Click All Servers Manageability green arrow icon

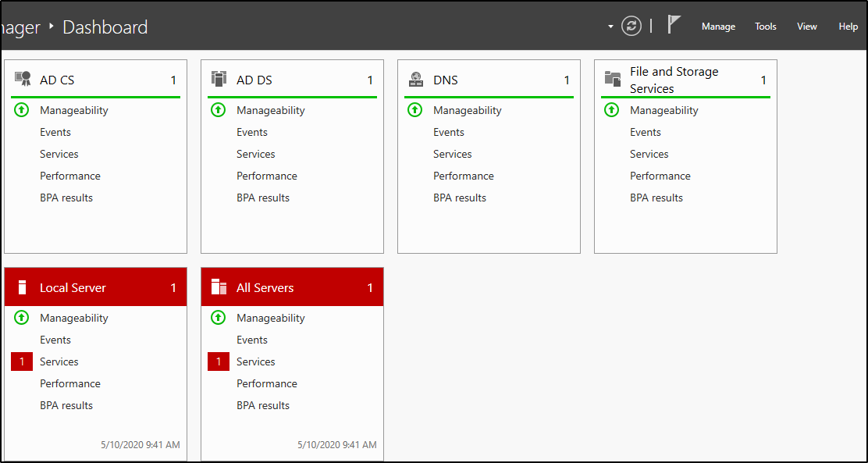click(218, 318)
